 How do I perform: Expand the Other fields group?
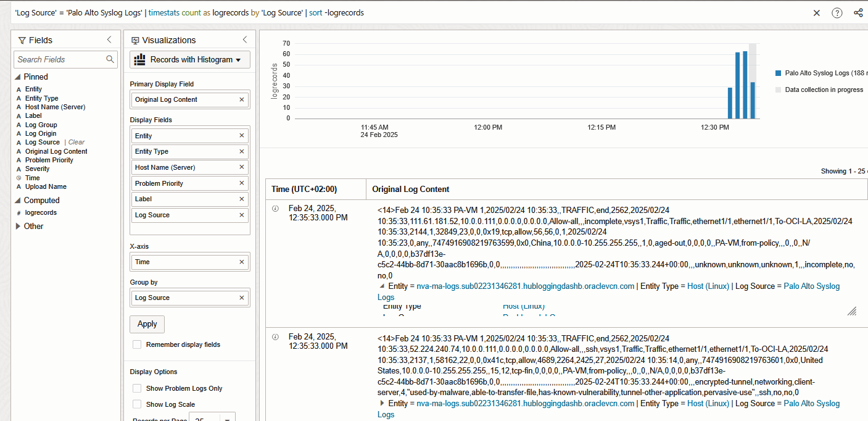[x=19, y=226]
